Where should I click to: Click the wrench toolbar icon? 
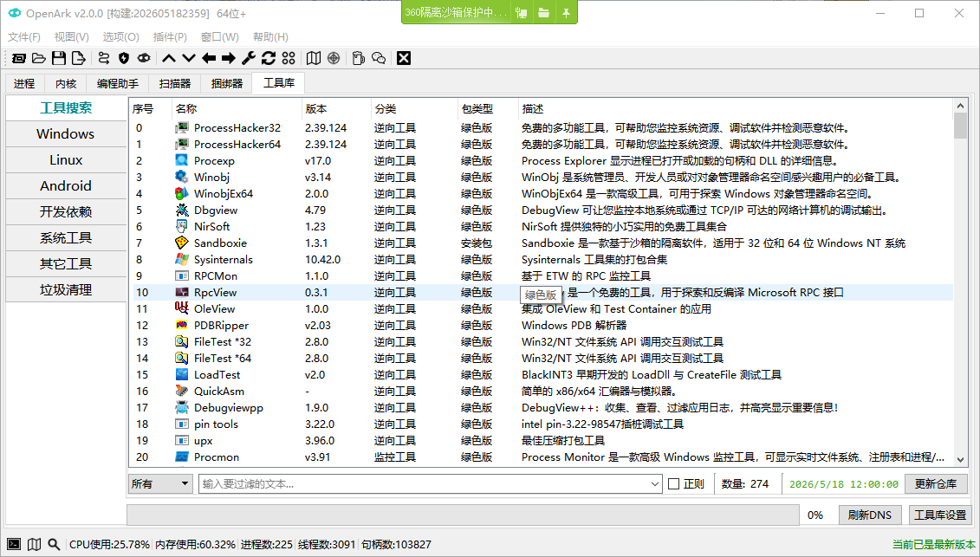click(x=249, y=58)
